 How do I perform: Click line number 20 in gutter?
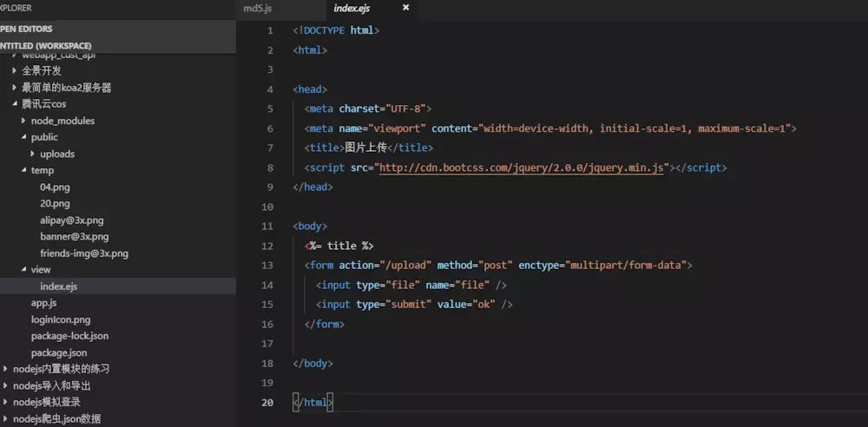[x=266, y=403]
